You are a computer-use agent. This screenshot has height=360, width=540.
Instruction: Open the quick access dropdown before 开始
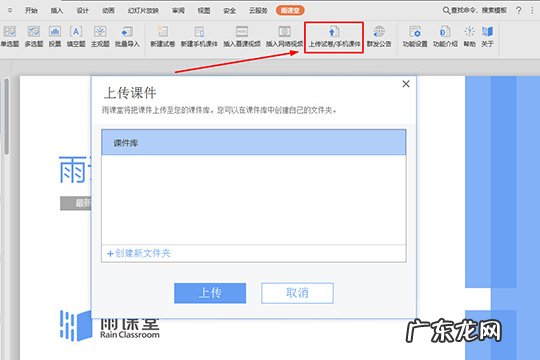click(x=10, y=10)
